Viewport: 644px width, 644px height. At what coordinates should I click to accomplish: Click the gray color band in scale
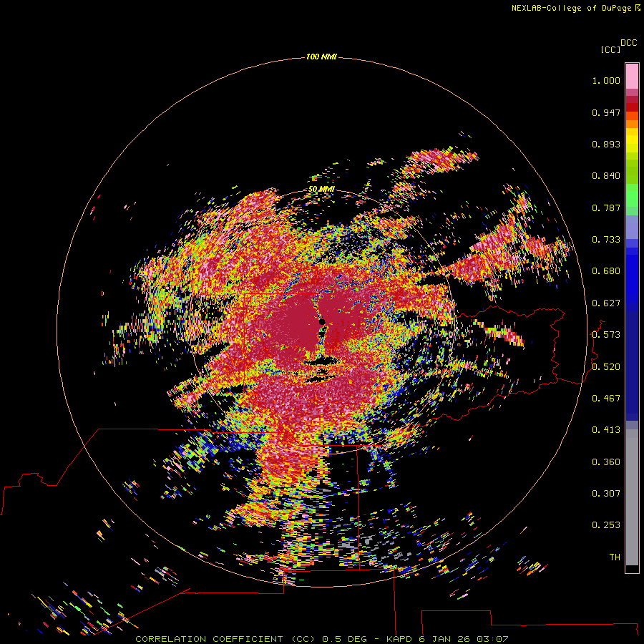[632, 497]
